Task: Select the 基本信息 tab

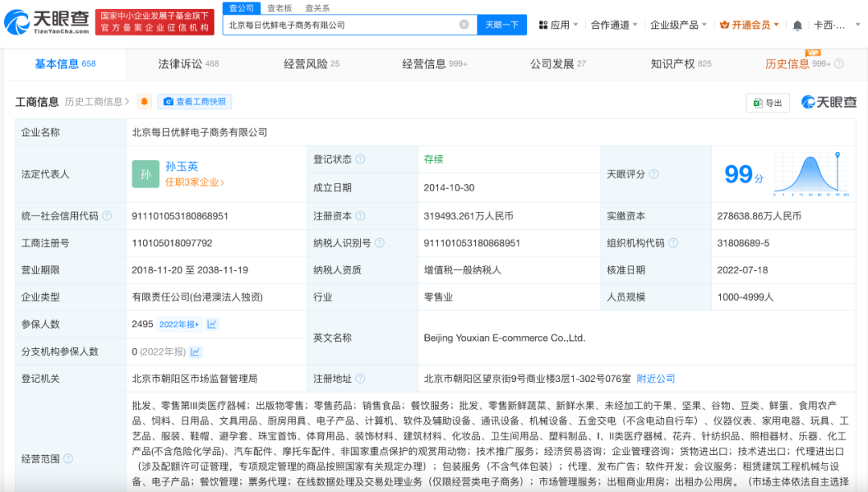Action: (x=65, y=64)
